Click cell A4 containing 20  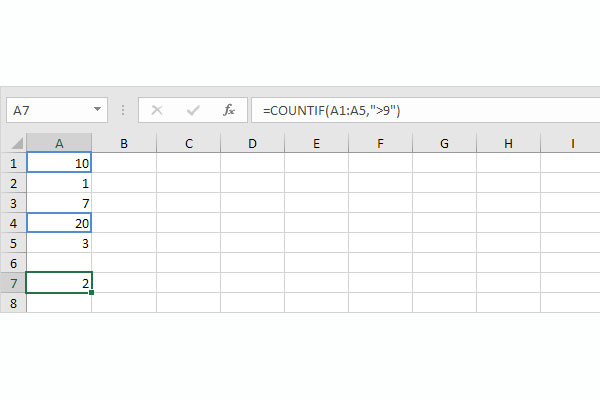coord(59,223)
